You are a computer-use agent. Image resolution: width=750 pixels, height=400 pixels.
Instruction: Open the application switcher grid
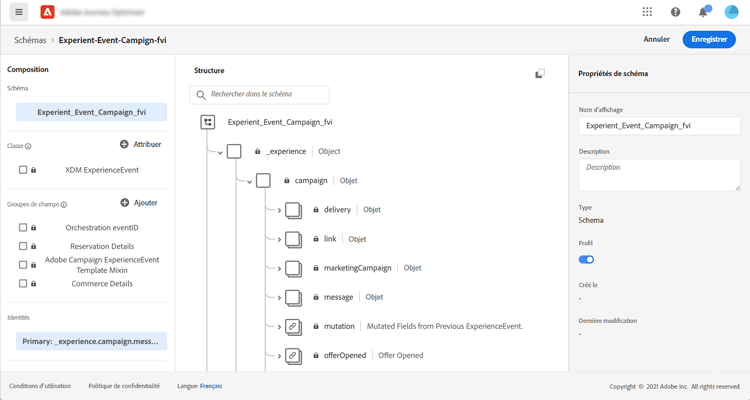click(647, 12)
